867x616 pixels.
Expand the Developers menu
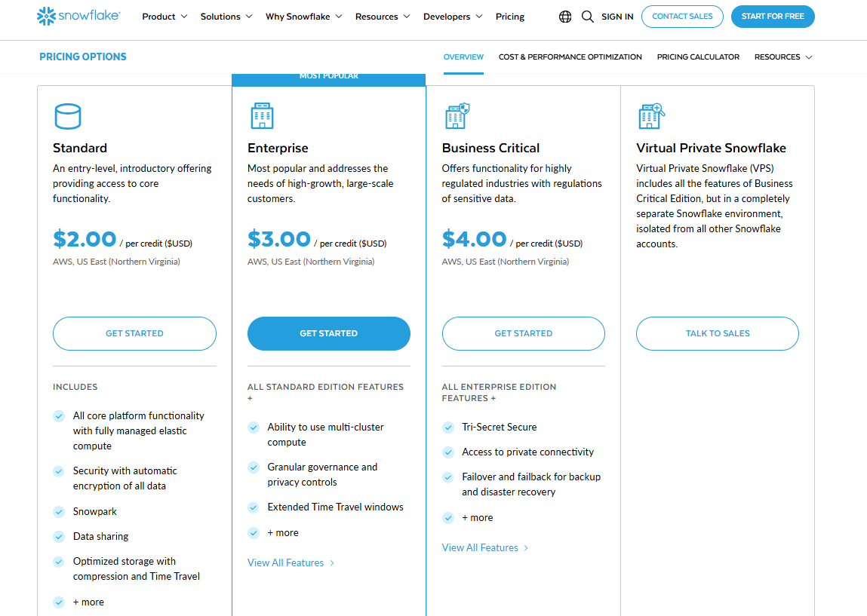pos(453,17)
